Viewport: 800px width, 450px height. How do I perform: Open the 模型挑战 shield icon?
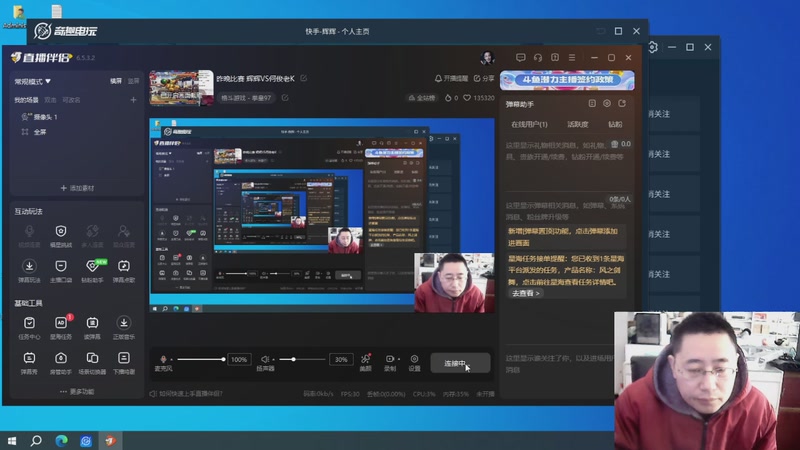(61, 236)
